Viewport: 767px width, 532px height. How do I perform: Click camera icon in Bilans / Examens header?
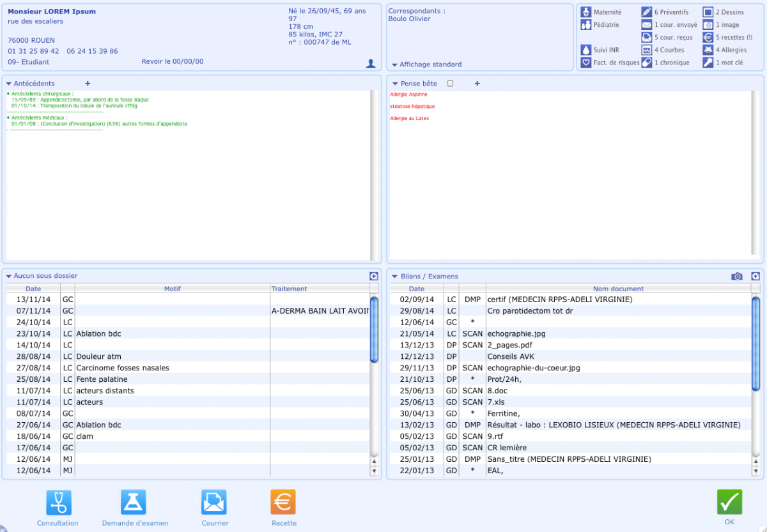click(737, 276)
